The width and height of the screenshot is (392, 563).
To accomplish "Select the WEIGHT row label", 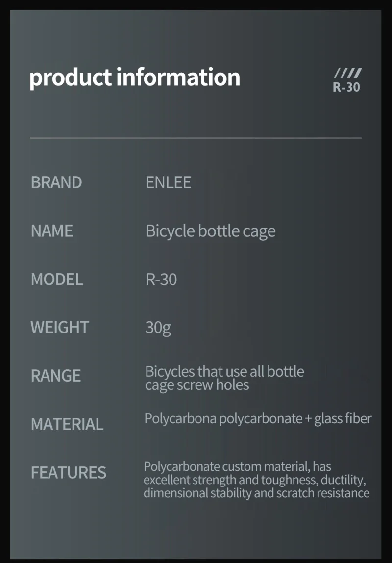I will coord(60,327).
